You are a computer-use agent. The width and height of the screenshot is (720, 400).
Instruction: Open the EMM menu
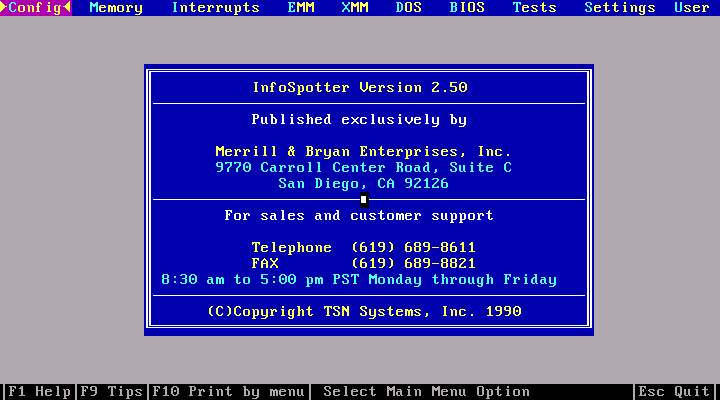pos(301,8)
